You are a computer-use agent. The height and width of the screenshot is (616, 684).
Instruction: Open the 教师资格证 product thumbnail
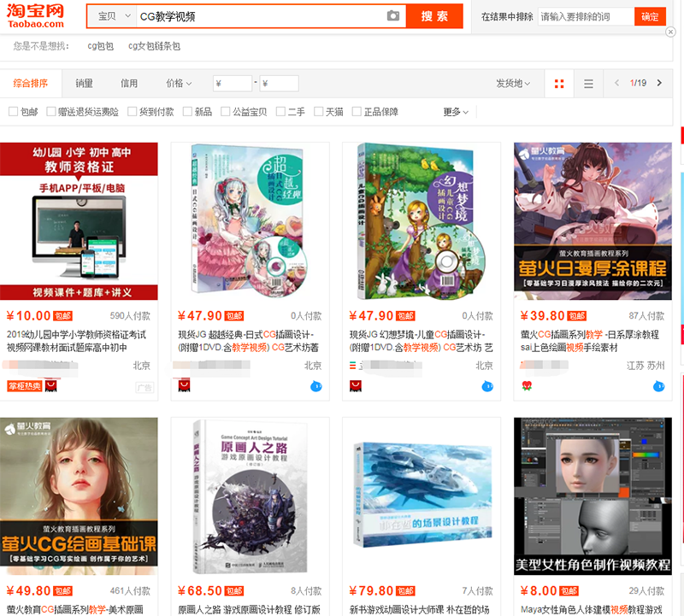click(79, 221)
